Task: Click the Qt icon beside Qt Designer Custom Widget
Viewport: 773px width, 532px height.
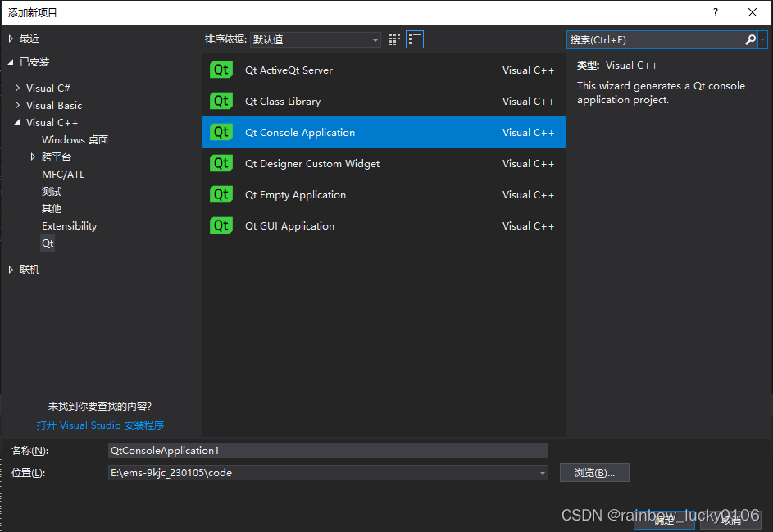Action: pos(221,163)
